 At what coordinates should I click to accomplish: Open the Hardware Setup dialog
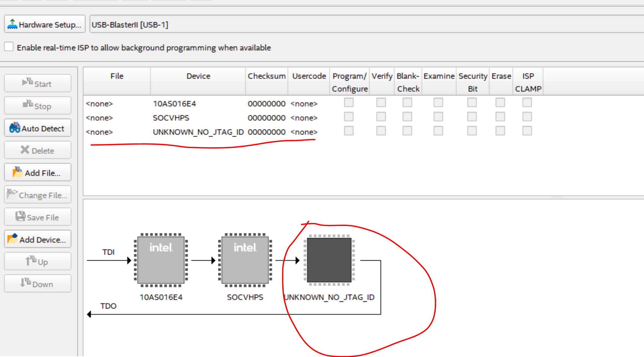pos(45,24)
